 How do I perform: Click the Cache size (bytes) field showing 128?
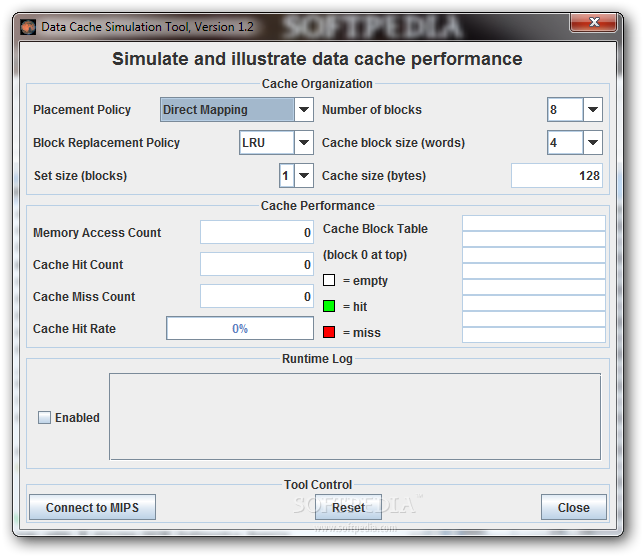click(x=557, y=175)
